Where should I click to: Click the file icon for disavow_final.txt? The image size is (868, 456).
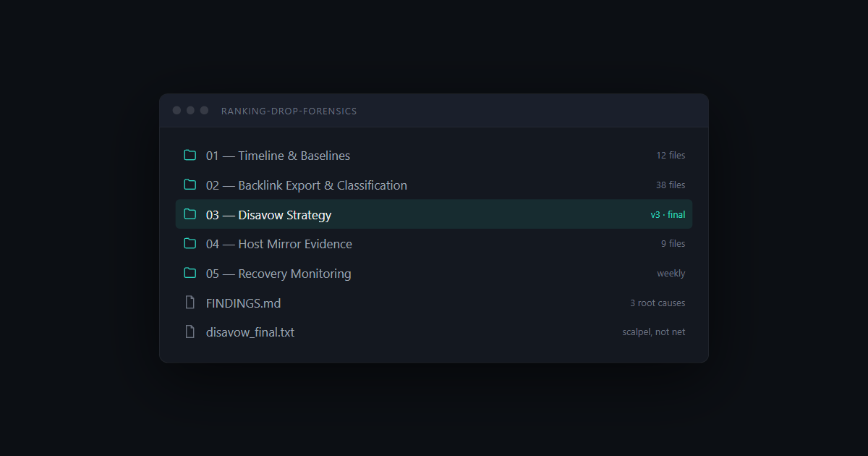coord(190,332)
